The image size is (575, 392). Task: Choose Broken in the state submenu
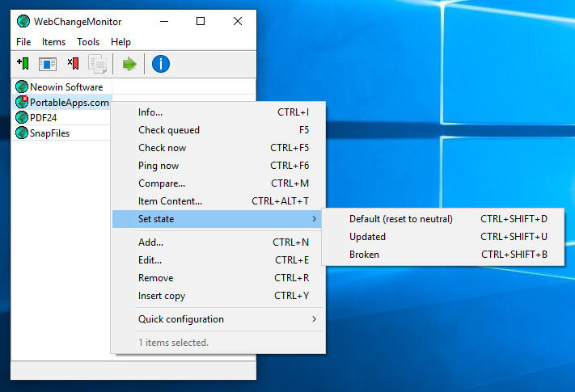[x=364, y=255]
